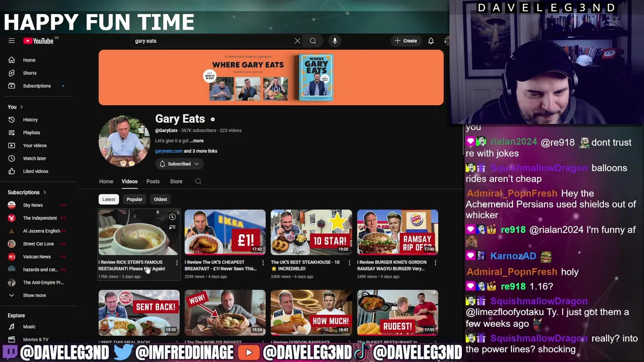Open the SENT BACK video thumbnail

pyautogui.click(x=139, y=313)
